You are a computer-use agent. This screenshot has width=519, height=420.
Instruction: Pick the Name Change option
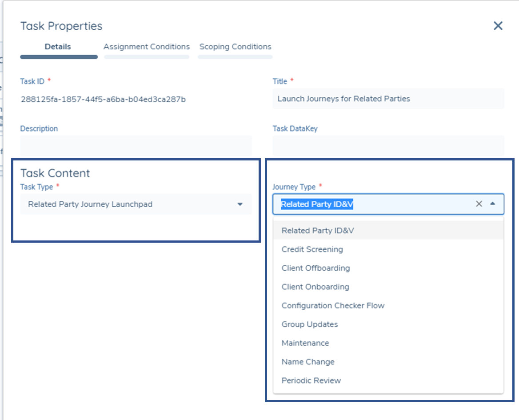click(308, 362)
